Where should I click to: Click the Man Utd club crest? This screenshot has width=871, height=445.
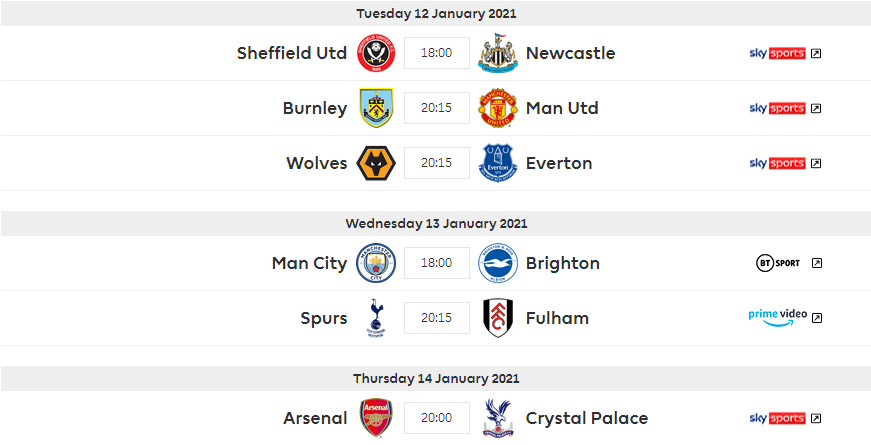point(497,108)
